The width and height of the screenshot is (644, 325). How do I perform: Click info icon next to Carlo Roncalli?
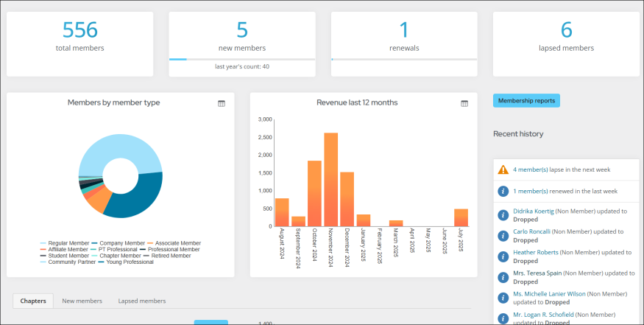(x=503, y=236)
